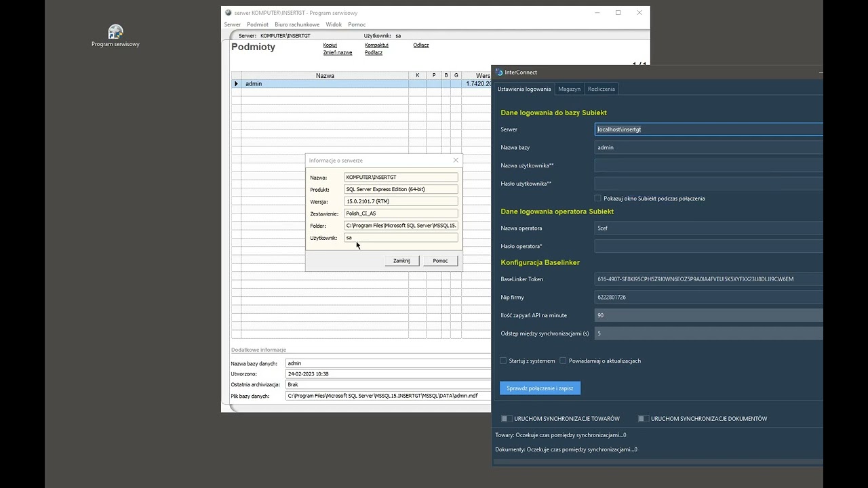The image size is (868, 488).
Task: Click the Kompaktuj link
Action: click(x=376, y=45)
